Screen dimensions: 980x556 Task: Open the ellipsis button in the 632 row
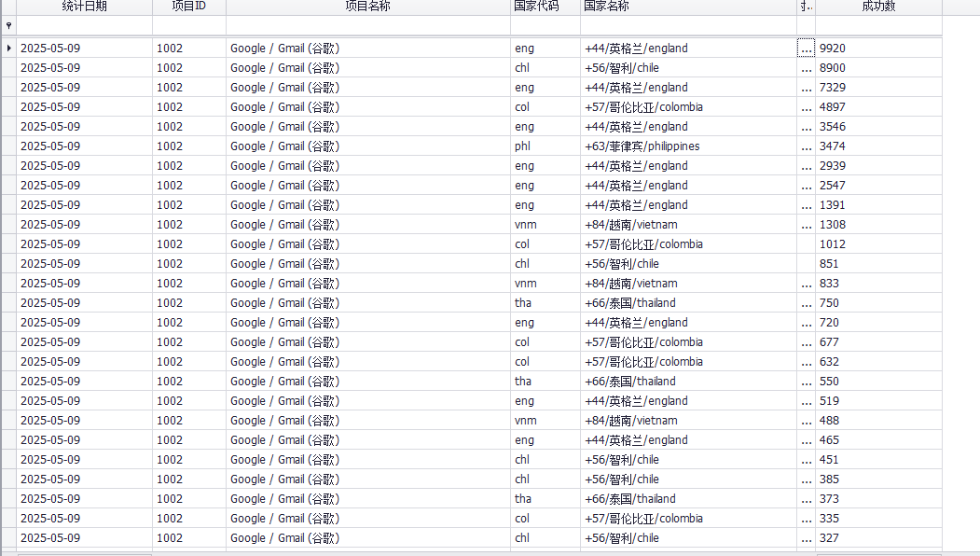[807, 362]
